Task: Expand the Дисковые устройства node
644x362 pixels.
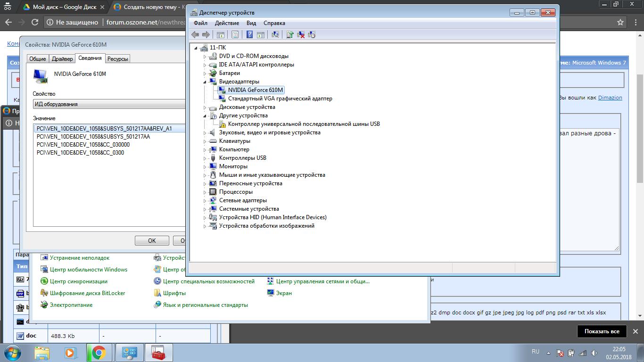Action: pos(205,107)
